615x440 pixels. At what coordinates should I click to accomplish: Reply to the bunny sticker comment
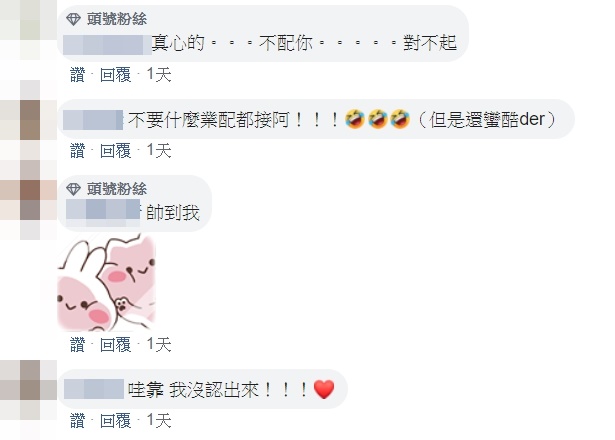[x=115, y=345]
